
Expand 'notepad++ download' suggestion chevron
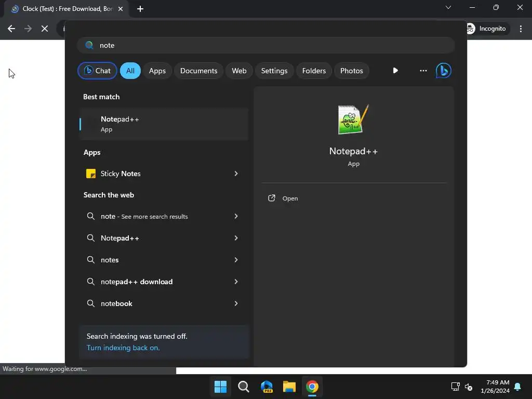[236, 282]
